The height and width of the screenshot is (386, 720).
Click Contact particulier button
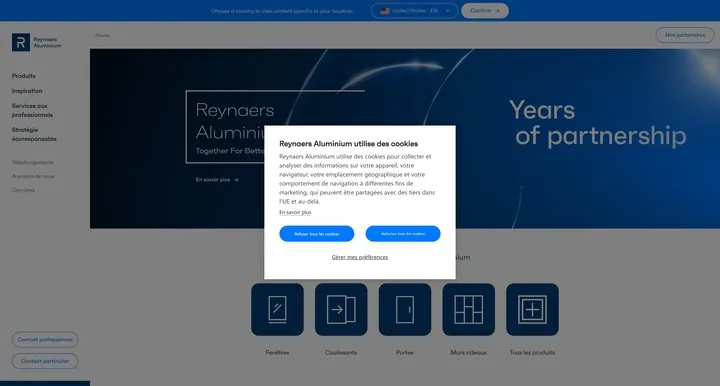pos(45,361)
